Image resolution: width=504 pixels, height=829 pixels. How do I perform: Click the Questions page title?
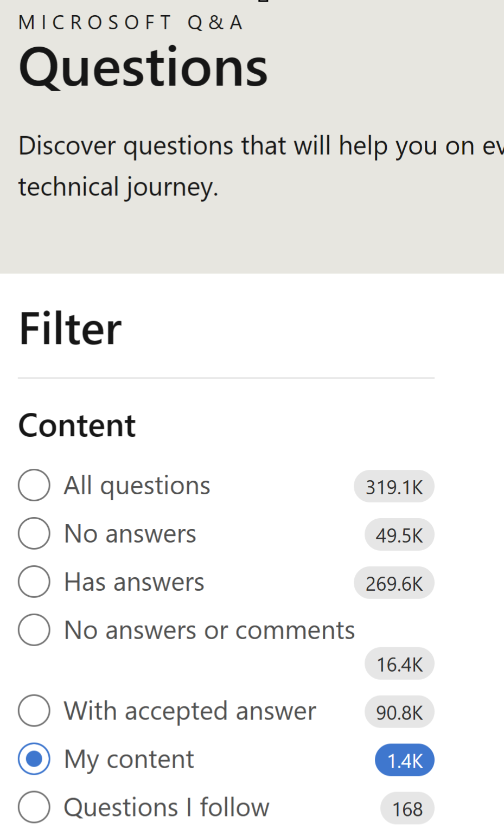coord(143,68)
